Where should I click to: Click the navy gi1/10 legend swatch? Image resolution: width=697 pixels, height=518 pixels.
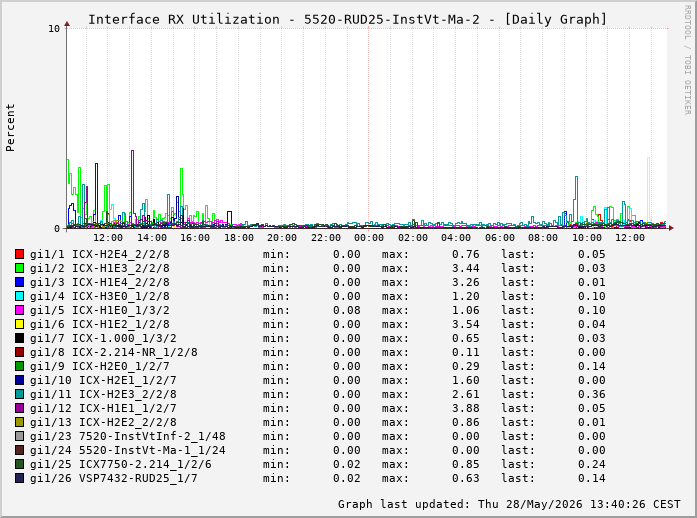(x=19, y=380)
